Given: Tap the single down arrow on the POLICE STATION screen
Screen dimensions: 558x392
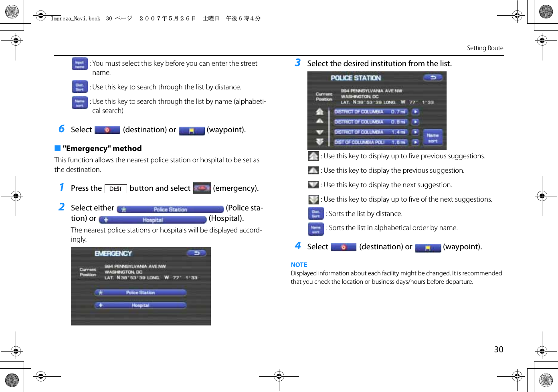Looking at the screenshot, I should click(x=319, y=132).
